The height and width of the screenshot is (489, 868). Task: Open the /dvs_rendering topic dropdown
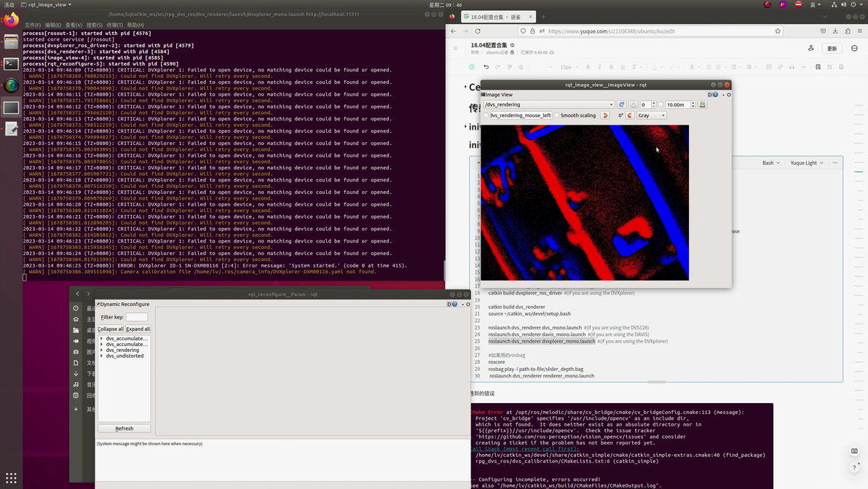click(x=548, y=105)
